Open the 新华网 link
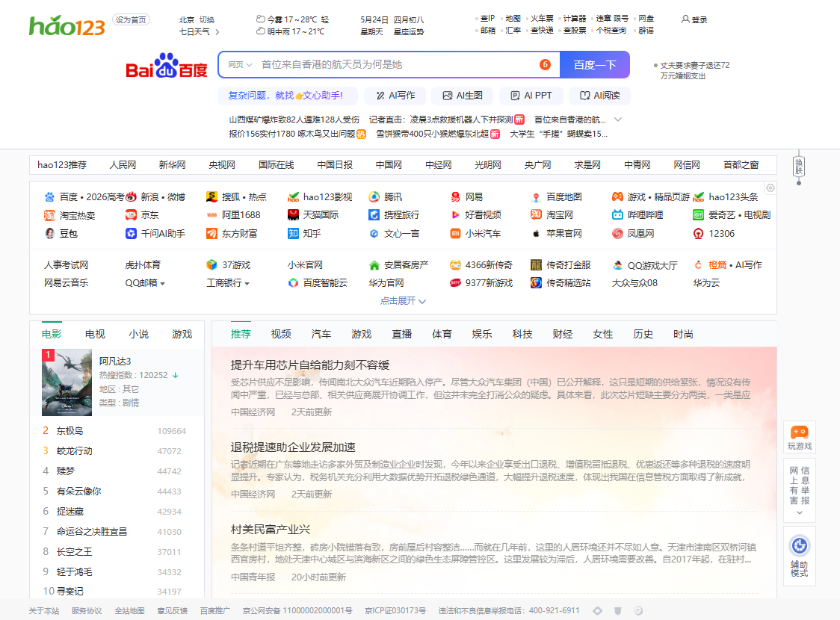This screenshot has height=620, width=840. pyautogui.click(x=172, y=165)
